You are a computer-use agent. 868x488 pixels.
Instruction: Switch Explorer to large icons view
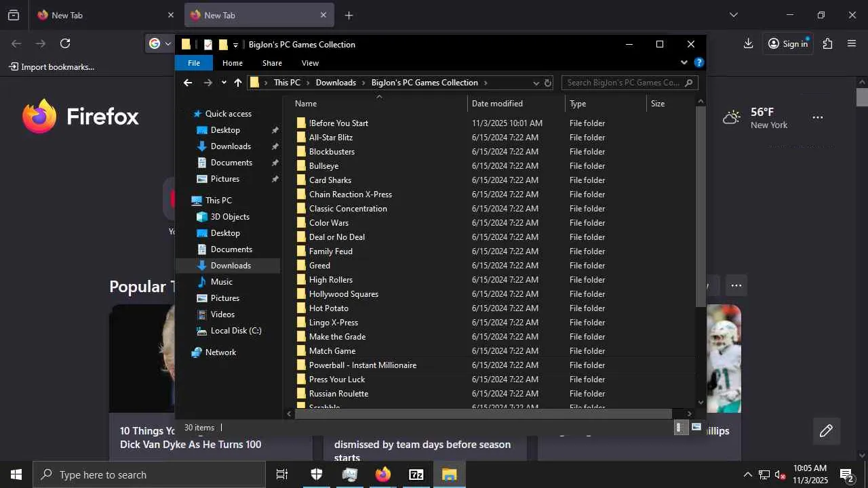pos(696,428)
